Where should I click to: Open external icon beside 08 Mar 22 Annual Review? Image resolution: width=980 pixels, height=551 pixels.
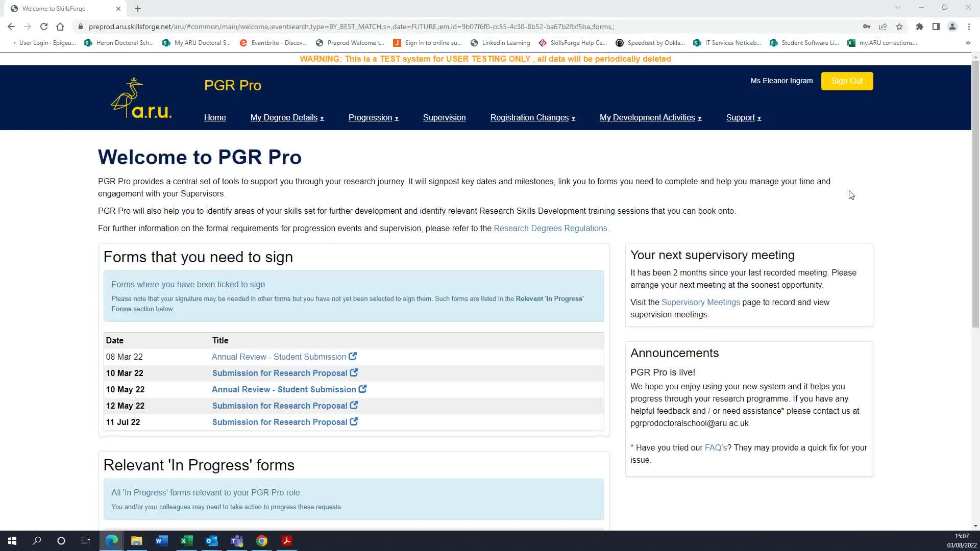click(353, 356)
